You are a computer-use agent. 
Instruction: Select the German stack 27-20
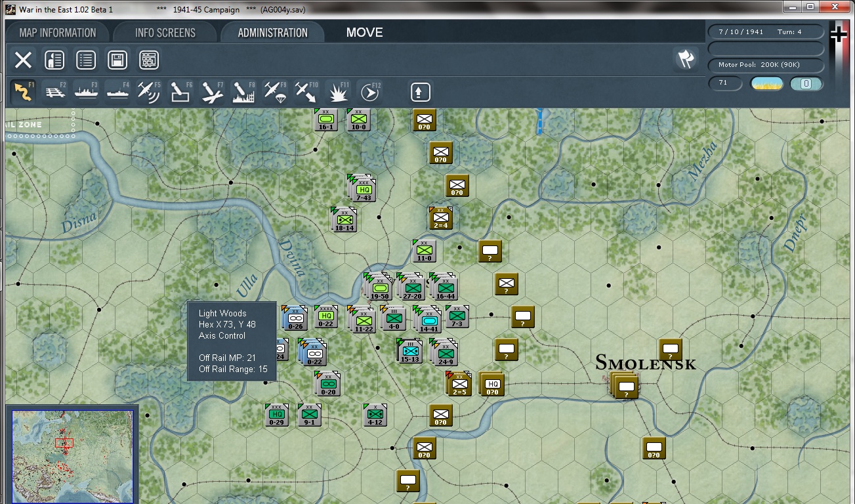pyautogui.click(x=411, y=287)
